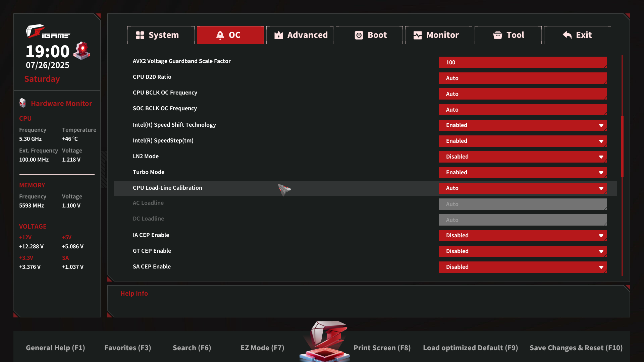
Task: Toggle IA CEP Enable setting
Action: pyautogui.click(x=523, y=235)
